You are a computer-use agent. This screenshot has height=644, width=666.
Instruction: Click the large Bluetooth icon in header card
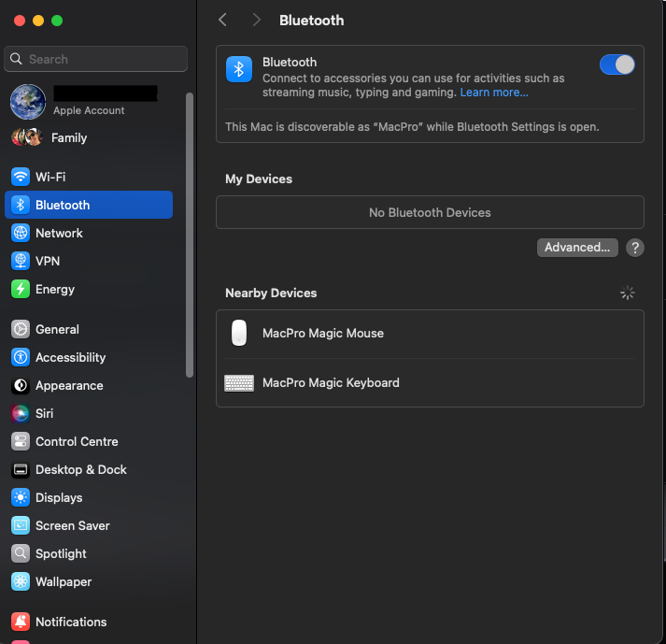point(239,69)
